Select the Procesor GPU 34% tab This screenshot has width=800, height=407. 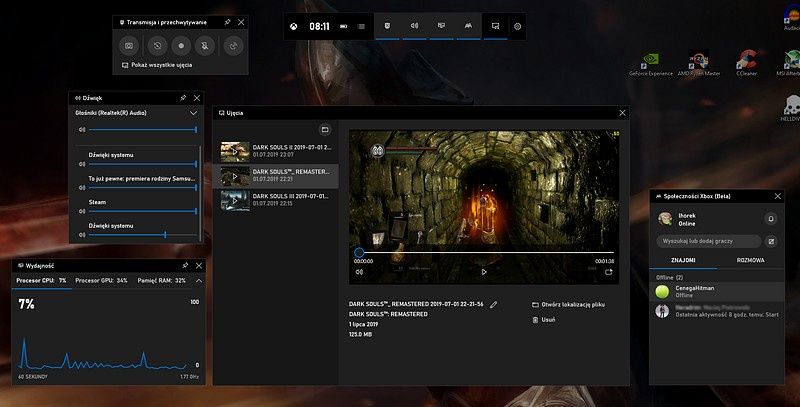pyautogui.click(x=102, y=281)
